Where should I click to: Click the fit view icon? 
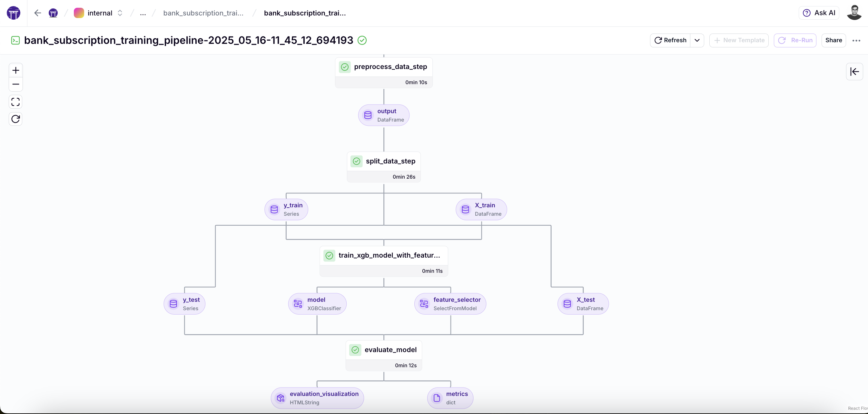15,102
